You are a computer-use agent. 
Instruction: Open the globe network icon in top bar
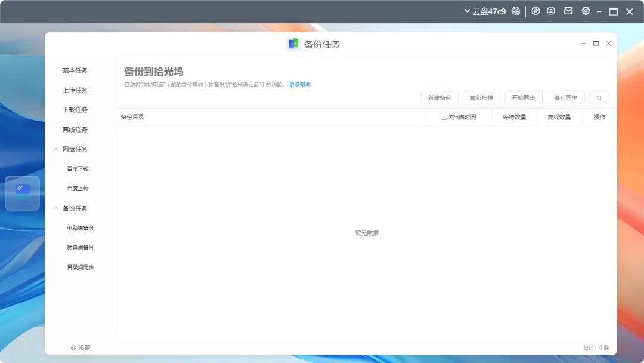tap(515, 11)
